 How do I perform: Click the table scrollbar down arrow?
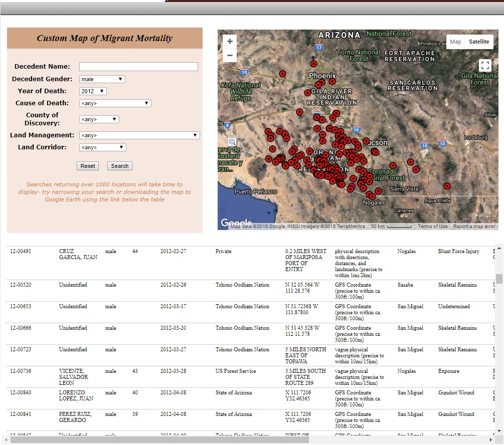point(499,431)
